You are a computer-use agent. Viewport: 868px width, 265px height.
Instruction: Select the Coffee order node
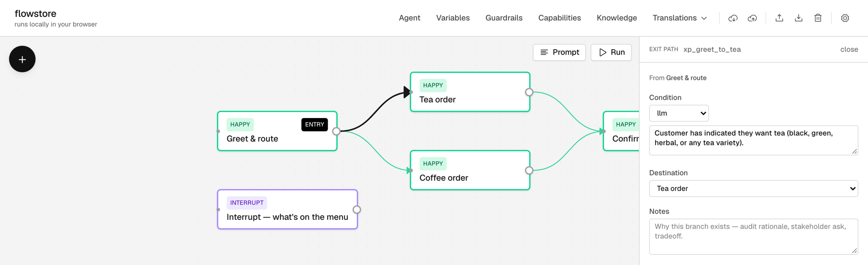470,170
